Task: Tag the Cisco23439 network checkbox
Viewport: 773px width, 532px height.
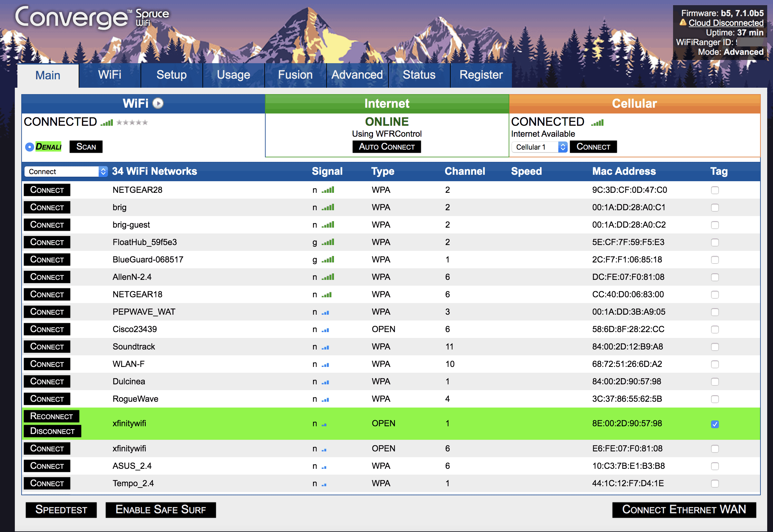Action: point(715,330)
